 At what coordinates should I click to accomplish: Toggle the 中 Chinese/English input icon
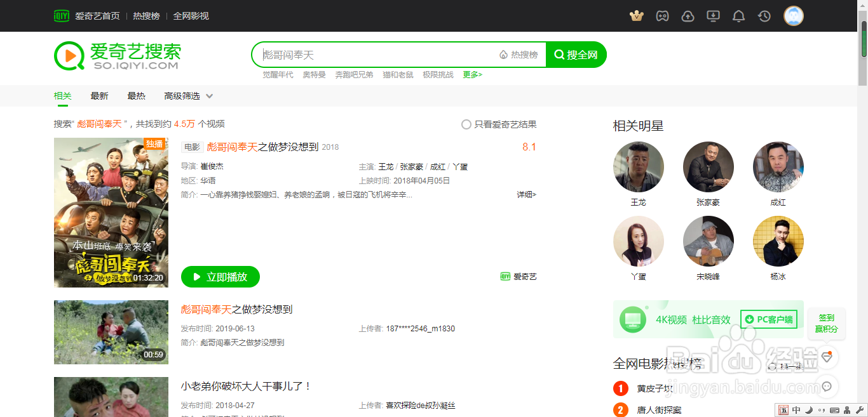(796, 410)
